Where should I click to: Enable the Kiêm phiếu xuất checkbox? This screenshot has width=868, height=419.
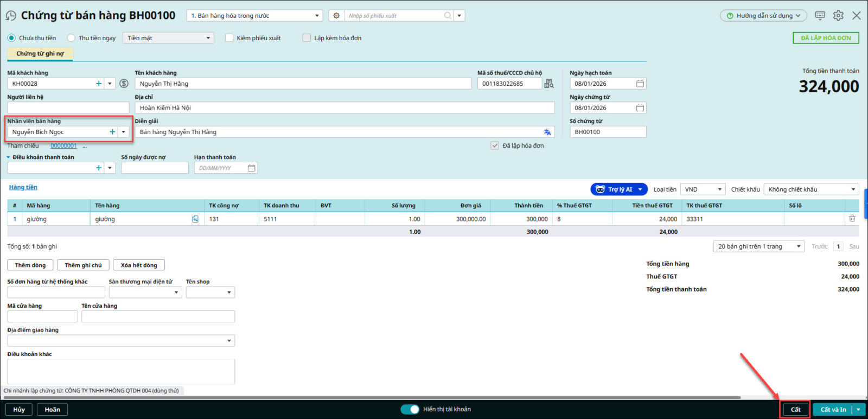click(x=229, y=38)
